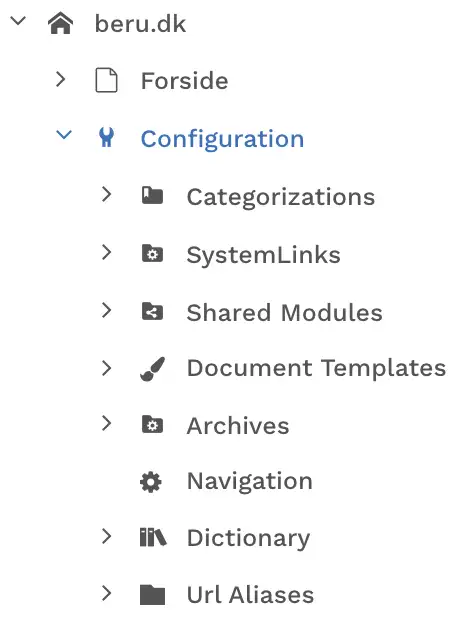Click the blue wrench Configuration icon
This screenshot has height=626, width=460.
pos(107,137)
